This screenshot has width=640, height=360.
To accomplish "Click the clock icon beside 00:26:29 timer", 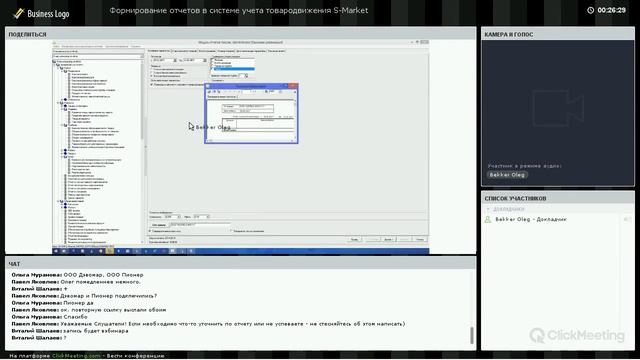I will pyautogui.click(x=590, y=10).
